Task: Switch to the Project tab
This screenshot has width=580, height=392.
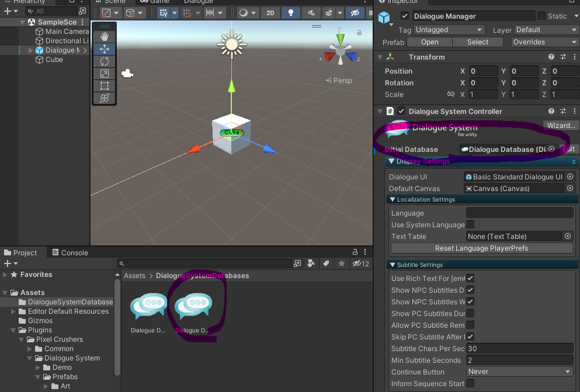Action: tap(20, 252)
